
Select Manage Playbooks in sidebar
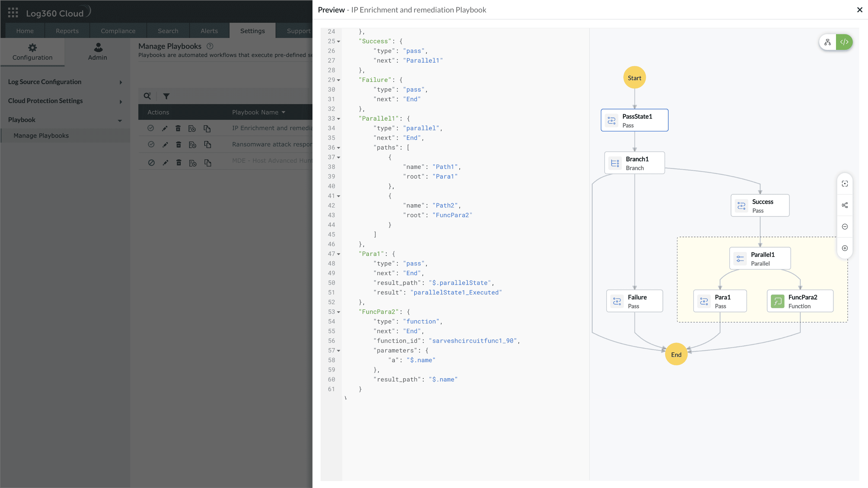[65, 135]
